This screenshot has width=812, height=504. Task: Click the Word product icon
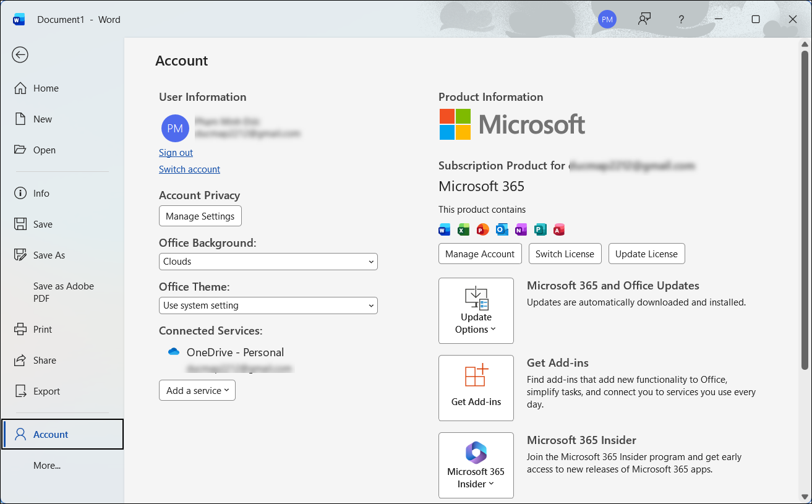click(444, 230)
